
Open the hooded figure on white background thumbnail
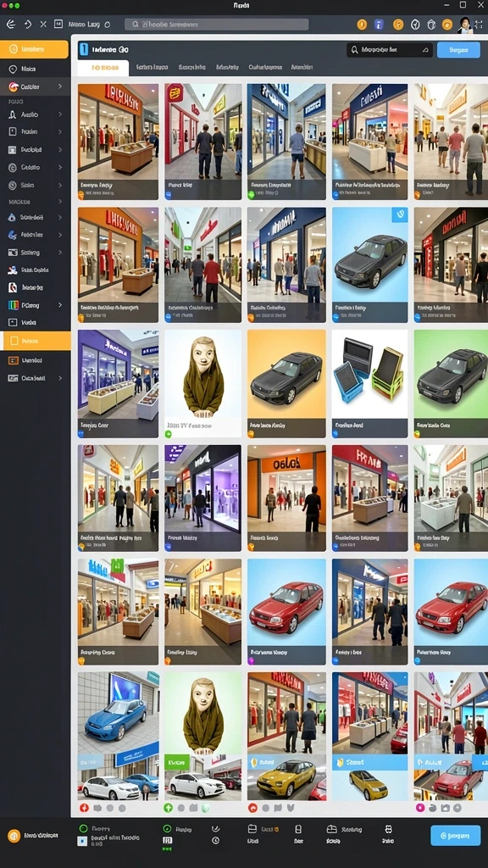coord(202,384)
